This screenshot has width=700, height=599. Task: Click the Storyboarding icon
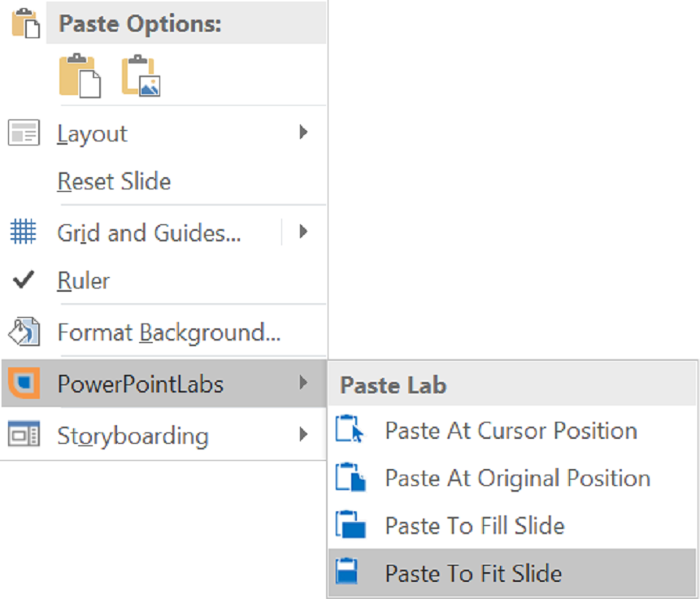tap(24, 436)
